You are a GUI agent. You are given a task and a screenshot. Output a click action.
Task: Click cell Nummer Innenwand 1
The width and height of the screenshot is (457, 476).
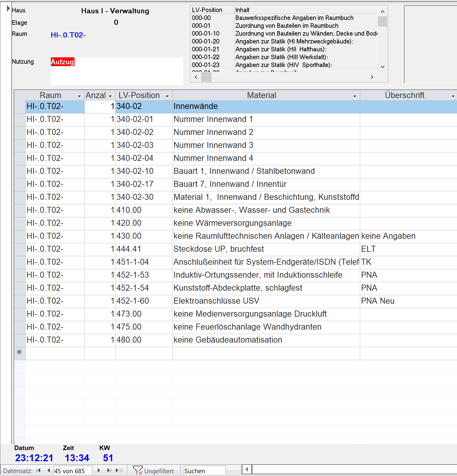coord(266,119)
